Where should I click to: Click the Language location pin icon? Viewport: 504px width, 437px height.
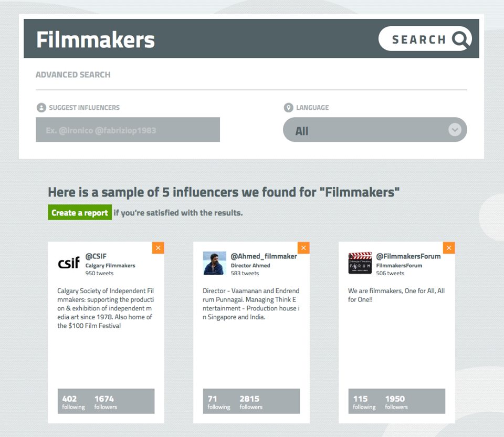[x=288, y=108]
